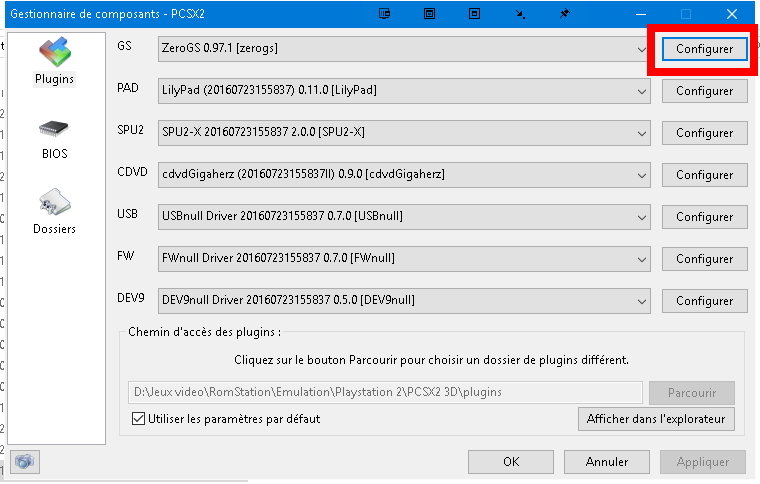This screenshot has width=760, height=484.
Task: Expand the CDVD plugin dropdown (cdvdGigaherz)
Action: point(404,174)
